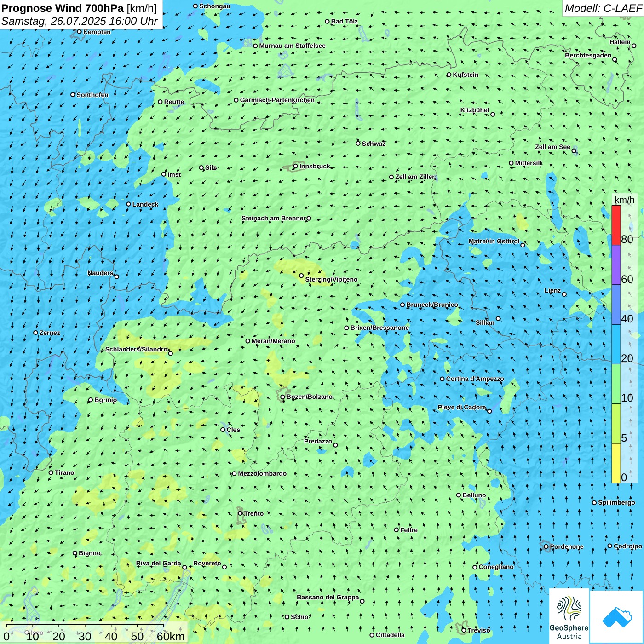Click the date Samstag, 26.07.2025 16:00 Uhr

[x=80, y=21]
